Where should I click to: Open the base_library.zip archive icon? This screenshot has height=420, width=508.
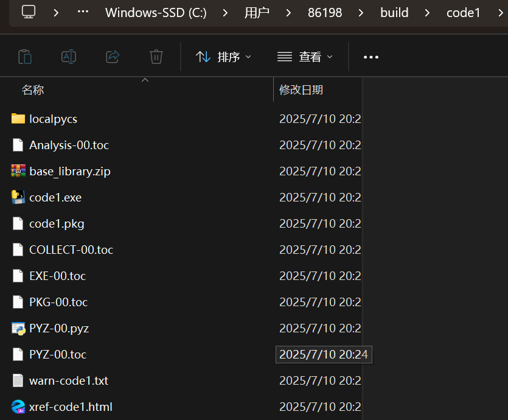(18, 171)
